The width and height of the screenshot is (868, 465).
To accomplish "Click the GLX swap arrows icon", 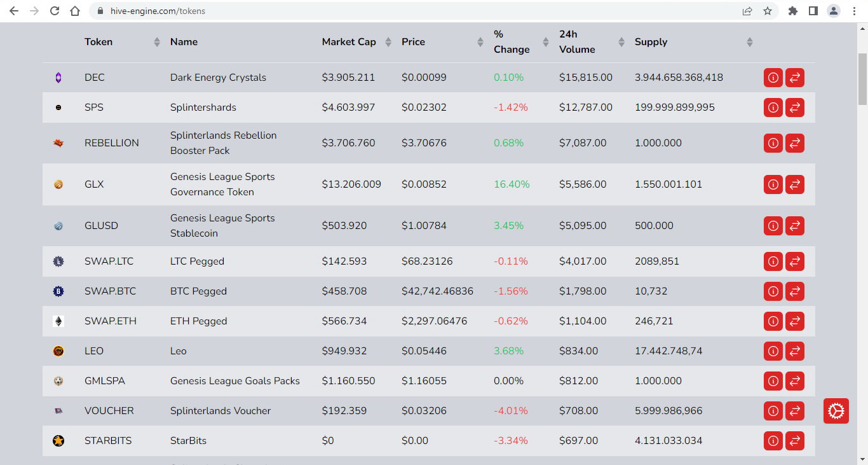I will tap(795, 184).
